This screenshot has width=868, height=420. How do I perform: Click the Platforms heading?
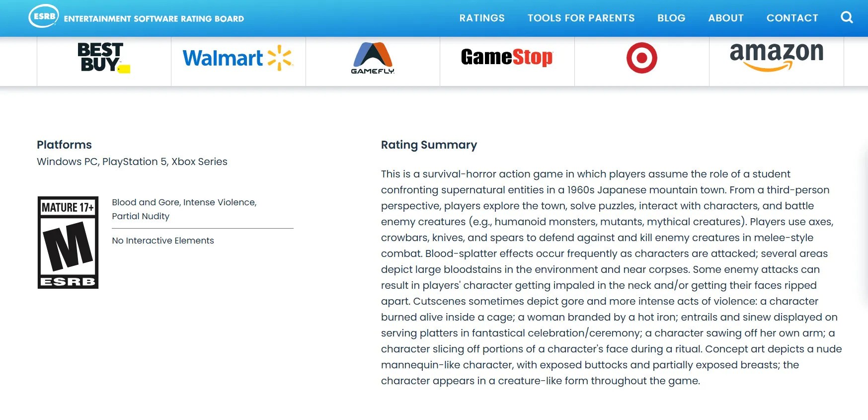(64, 145)
